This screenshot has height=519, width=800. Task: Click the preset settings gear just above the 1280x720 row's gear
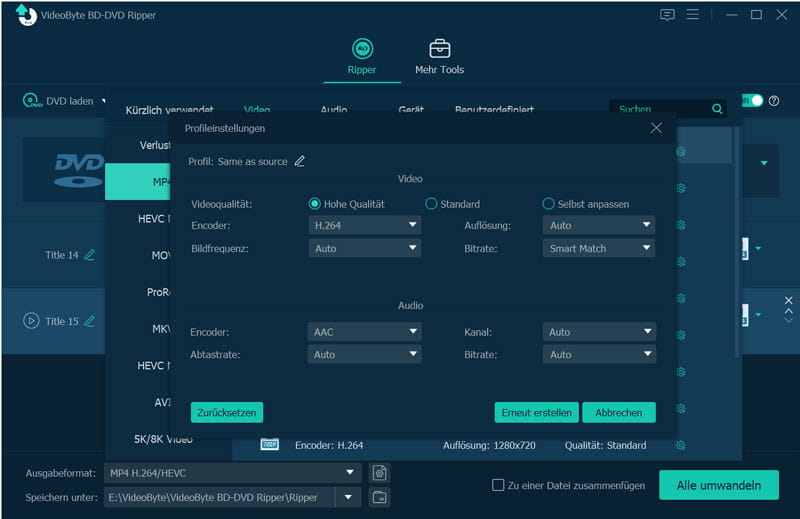pyautogui.click(x=681, y=408)
